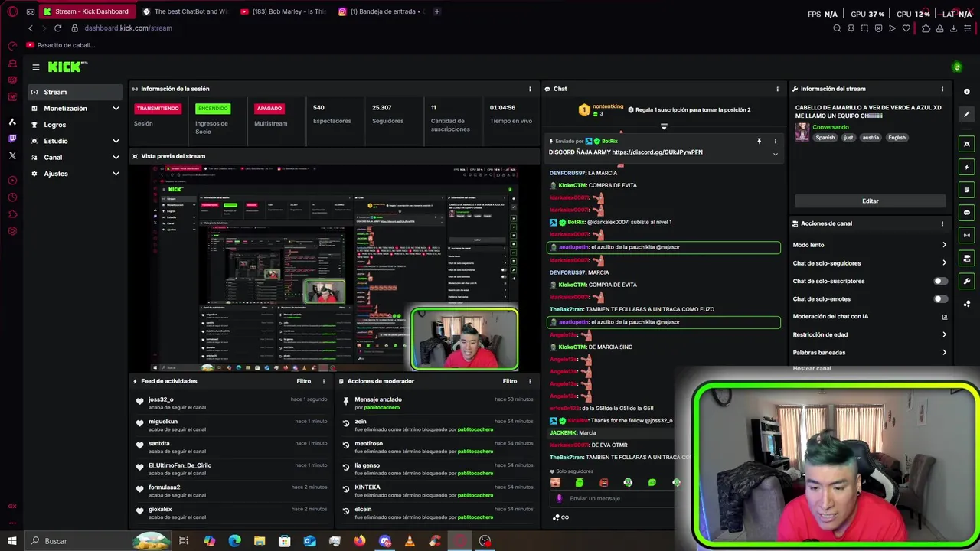Open the Acciones de moderador Filtro

(510, 381)
